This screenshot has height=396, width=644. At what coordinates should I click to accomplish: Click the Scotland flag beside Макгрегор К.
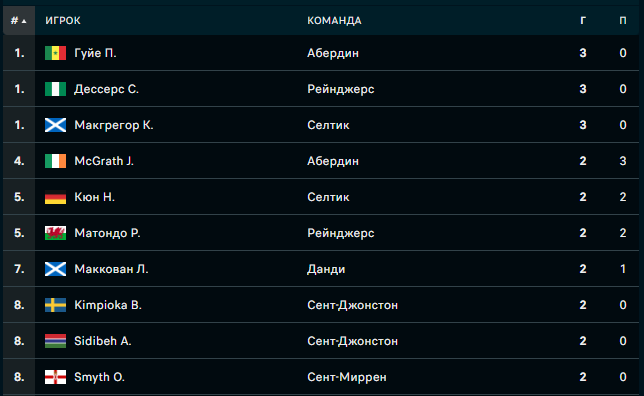click(x=55, y=125)
